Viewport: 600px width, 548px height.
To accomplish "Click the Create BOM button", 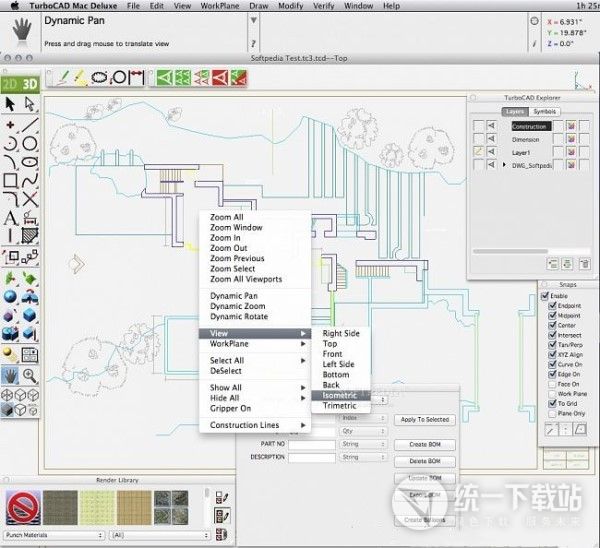I will (425, 444).
